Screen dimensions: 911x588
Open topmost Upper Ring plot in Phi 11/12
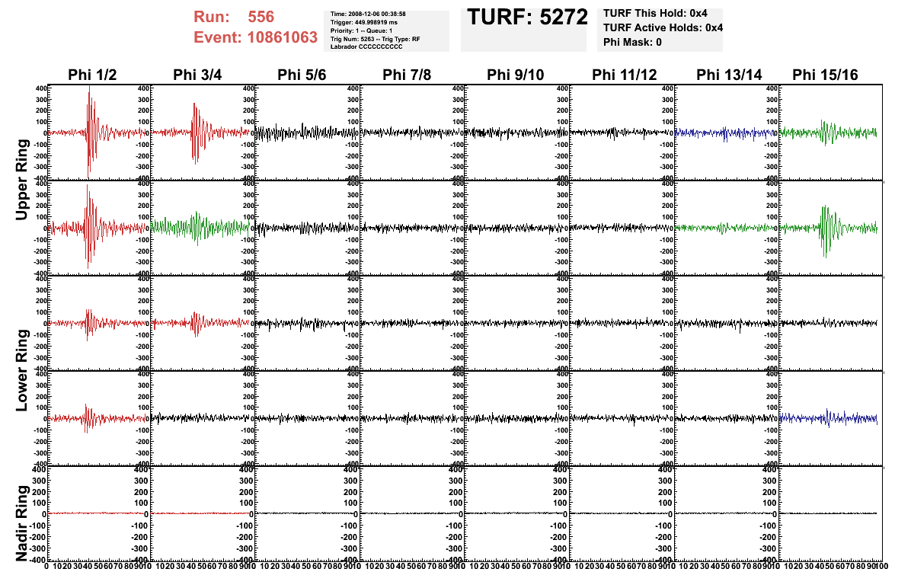(622, 133)
